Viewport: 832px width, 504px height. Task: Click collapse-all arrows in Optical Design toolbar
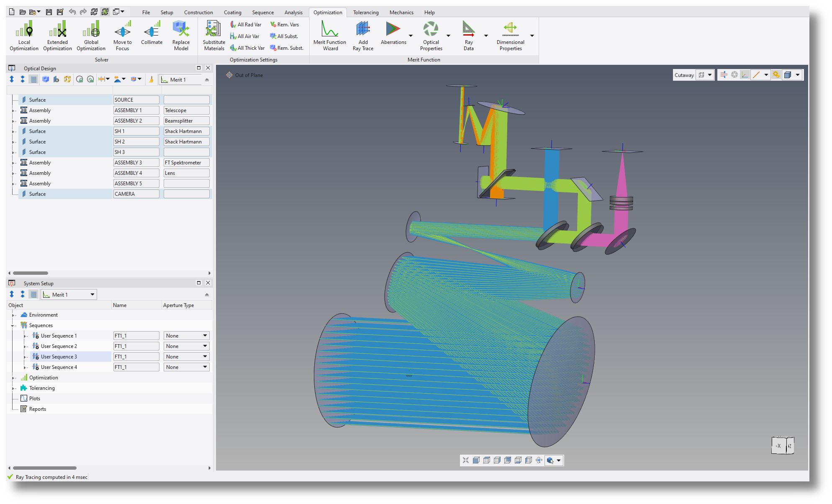(23, 79)
